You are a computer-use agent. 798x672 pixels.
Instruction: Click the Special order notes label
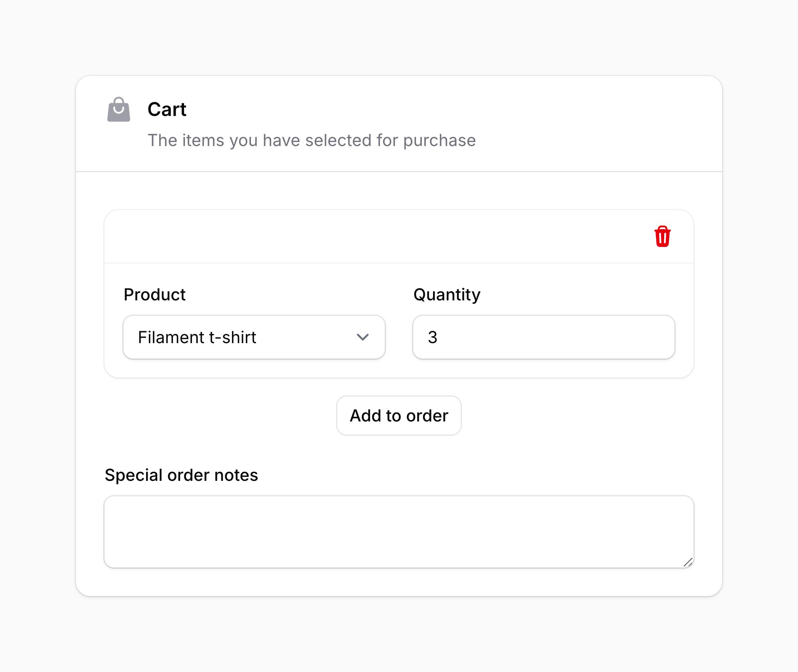[x=181, y=475]
